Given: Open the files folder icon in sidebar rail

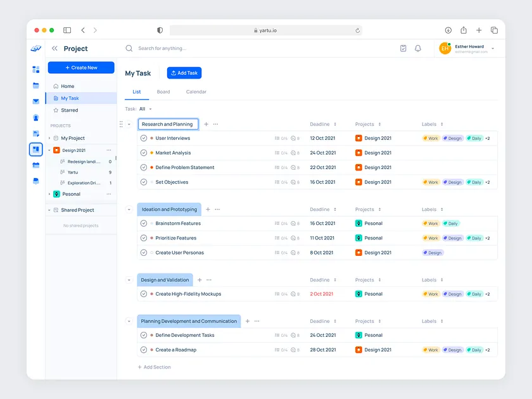Looking at the screenshot, I should (36, 85).
